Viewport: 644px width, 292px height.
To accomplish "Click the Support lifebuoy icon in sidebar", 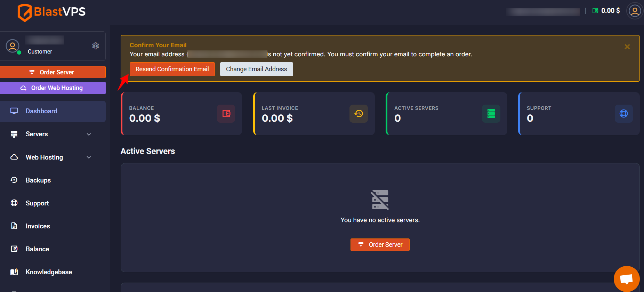I will click(14, 203).
